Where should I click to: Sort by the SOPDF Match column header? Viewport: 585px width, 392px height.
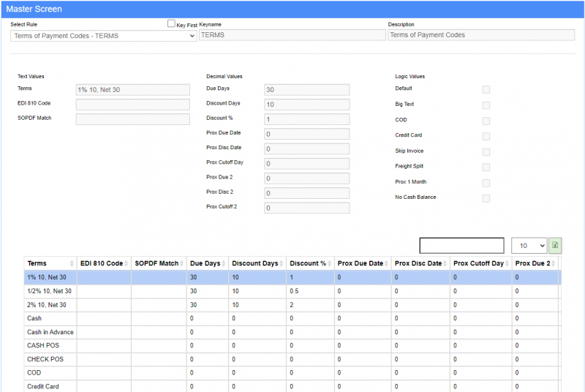[156, 263]
